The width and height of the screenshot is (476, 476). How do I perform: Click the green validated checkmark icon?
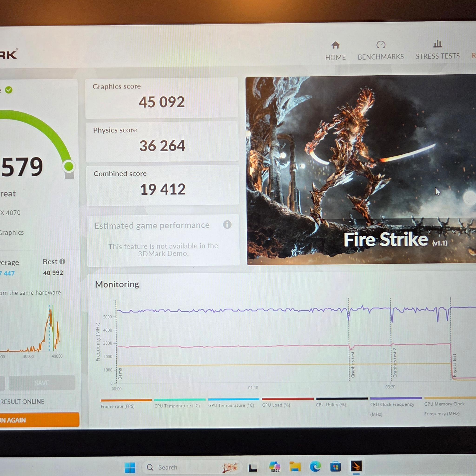coord(9,90)
